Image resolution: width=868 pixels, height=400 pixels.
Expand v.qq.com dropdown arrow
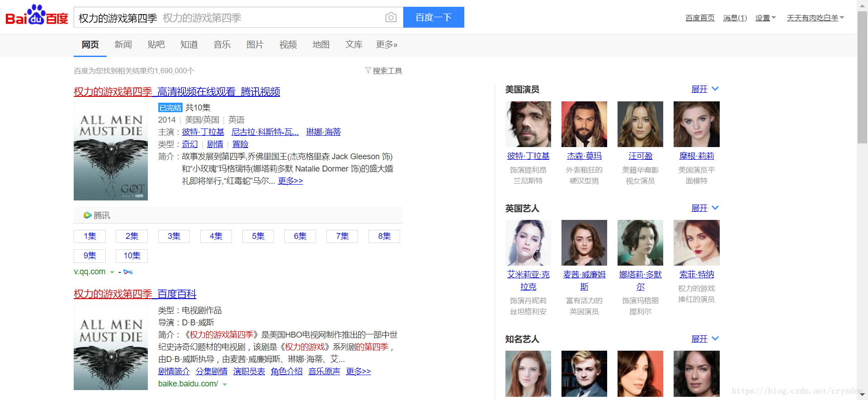pyautogui.click(x=112, y=272)
